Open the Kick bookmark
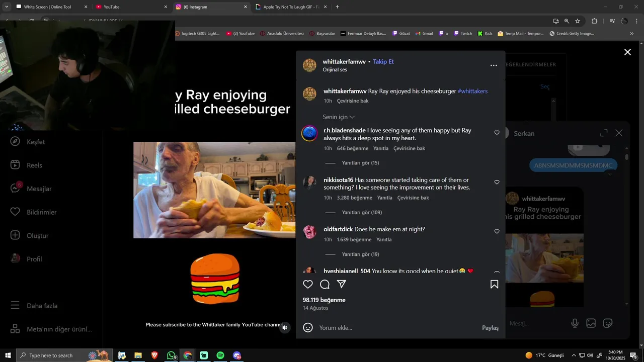The image size is (644, 362). click(485, 34)
